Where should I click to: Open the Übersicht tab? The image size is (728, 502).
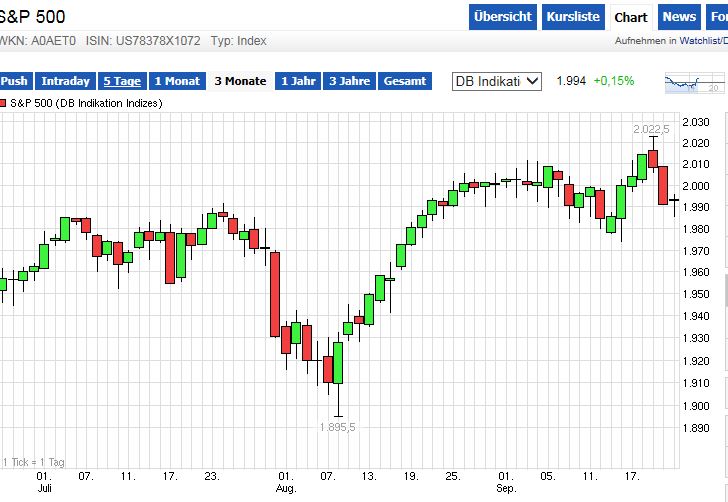503,17
